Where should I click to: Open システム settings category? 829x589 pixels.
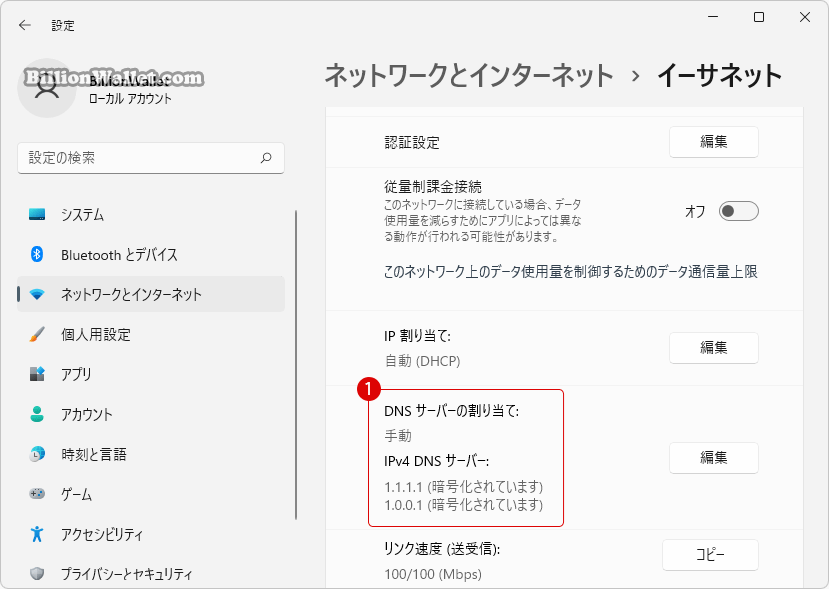[151, 214]
